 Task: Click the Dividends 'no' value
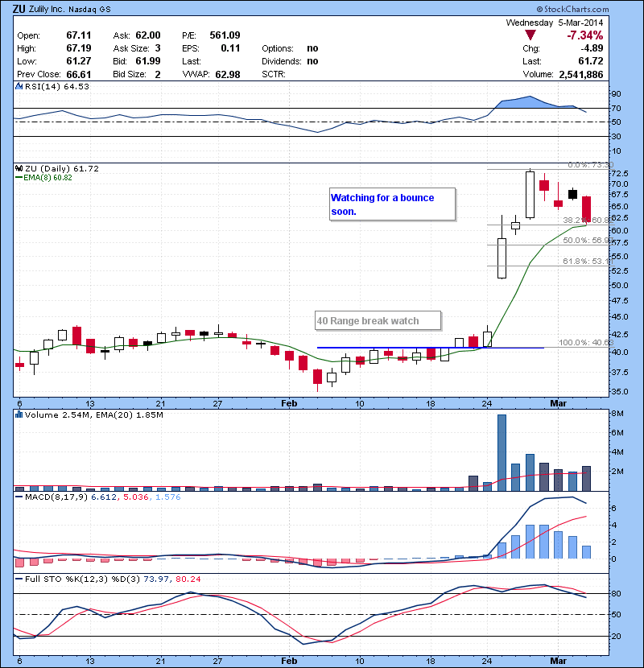312,61
